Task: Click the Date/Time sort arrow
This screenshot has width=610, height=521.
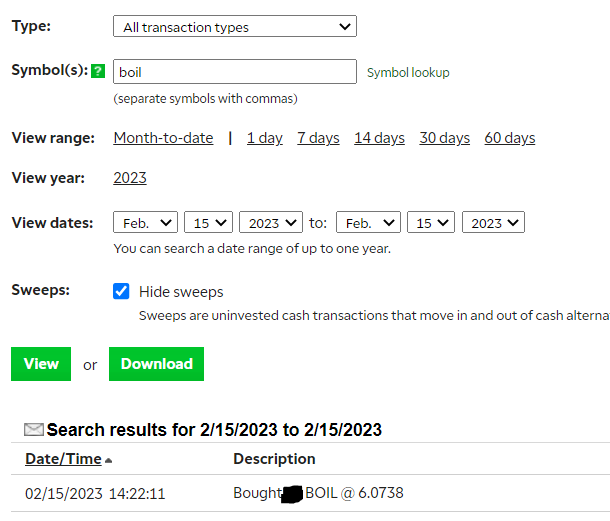Action: [x=109, y=461]
